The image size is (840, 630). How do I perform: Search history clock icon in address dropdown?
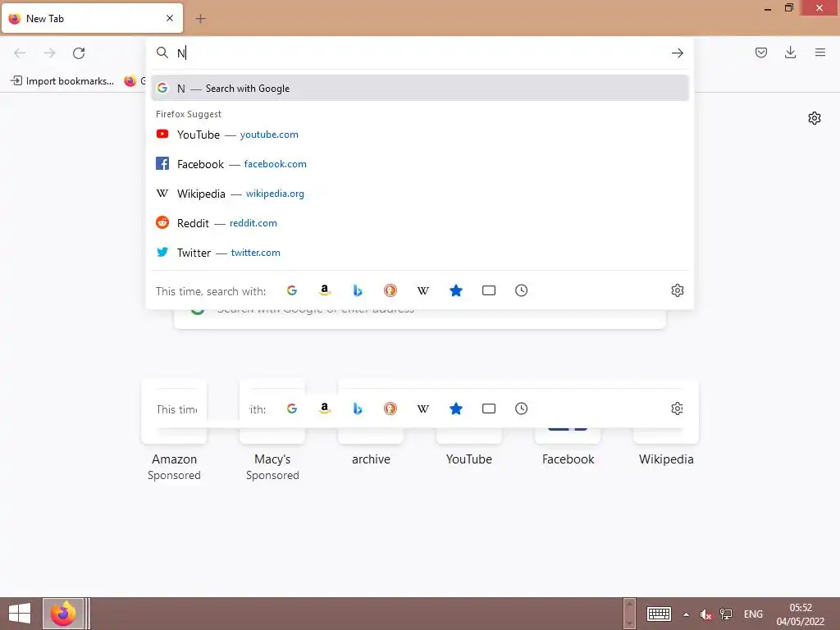(521, 290)
